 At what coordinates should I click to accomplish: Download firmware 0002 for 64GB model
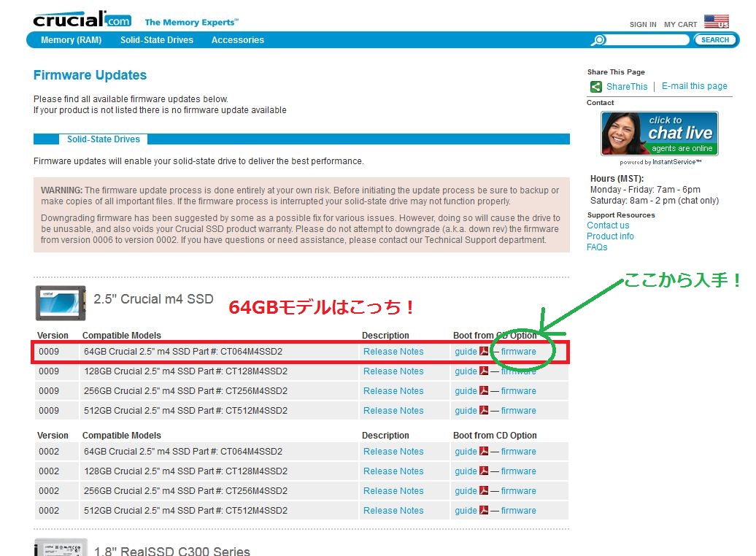(x=518, y=452)
